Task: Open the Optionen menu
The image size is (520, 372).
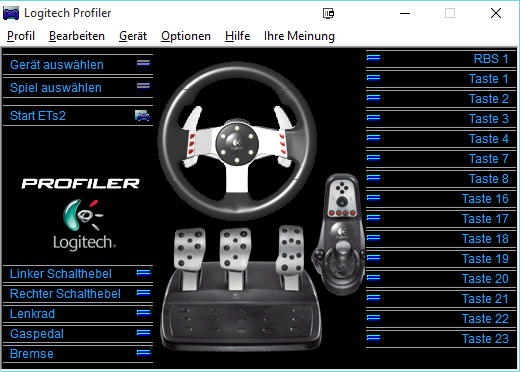Action: click(x=186, y=36)
